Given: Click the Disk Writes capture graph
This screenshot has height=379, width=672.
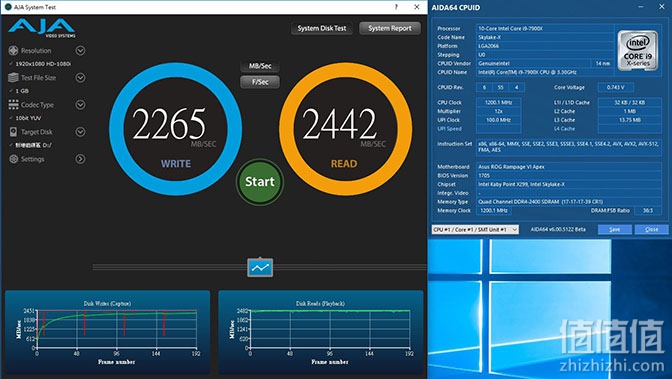Looking at the screenshot, I should pos(107,332).
